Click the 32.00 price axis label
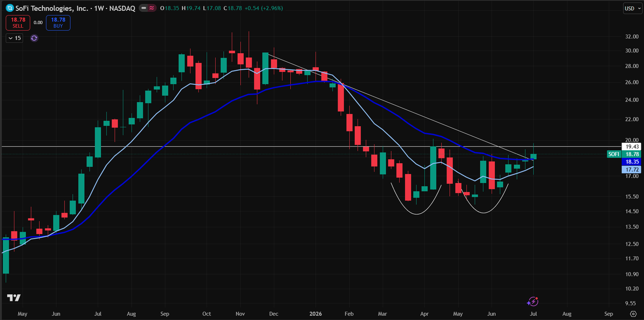Viewport: 644px width, 320px height. click(631, 37)
